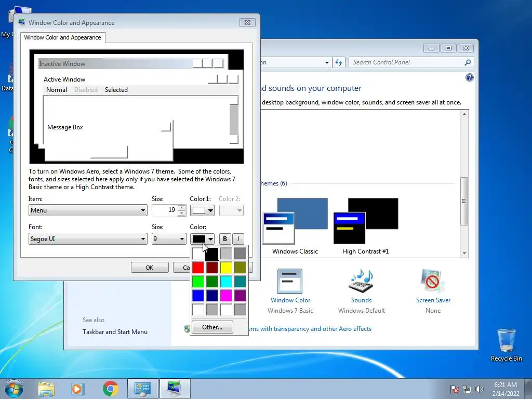Open the Item dropdown showing Menu

click(88, 210)
